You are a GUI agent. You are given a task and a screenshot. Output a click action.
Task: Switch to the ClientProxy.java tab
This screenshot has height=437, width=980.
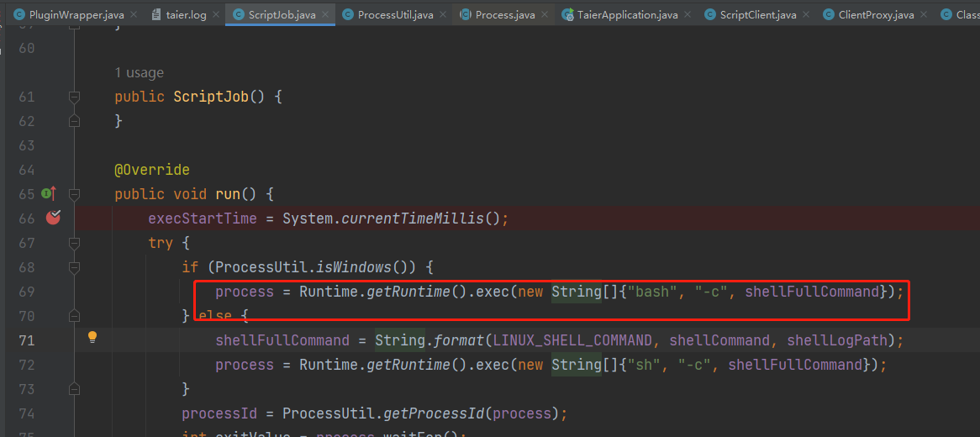877,15
